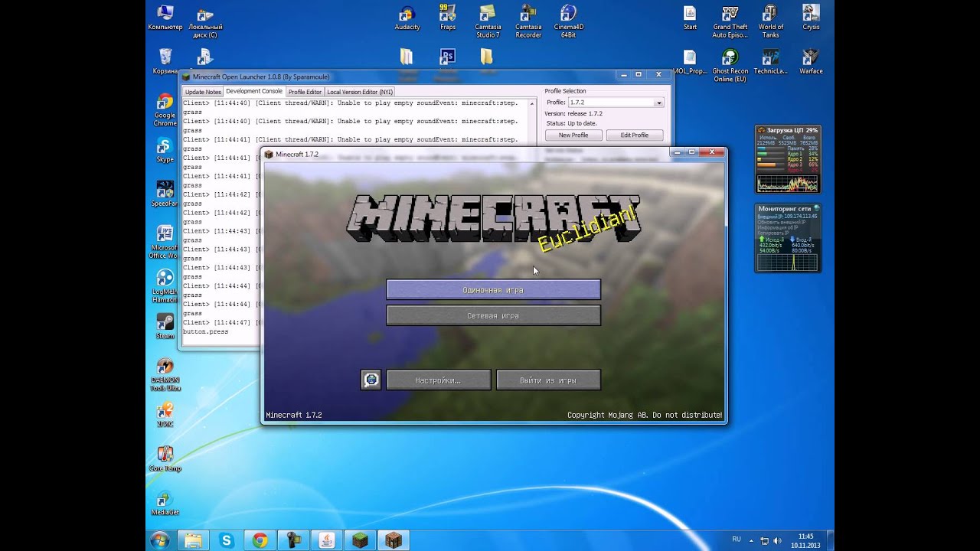Click the RU language indicator
Viewport: 980px width, 551px height.
pyautogui.click(x=737, y=540)
